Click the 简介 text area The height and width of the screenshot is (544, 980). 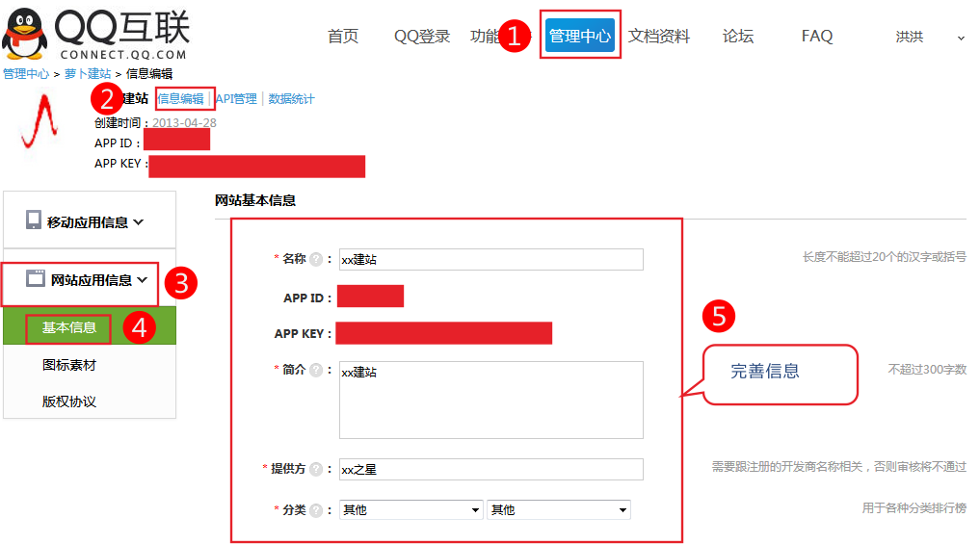pos(491,400)
